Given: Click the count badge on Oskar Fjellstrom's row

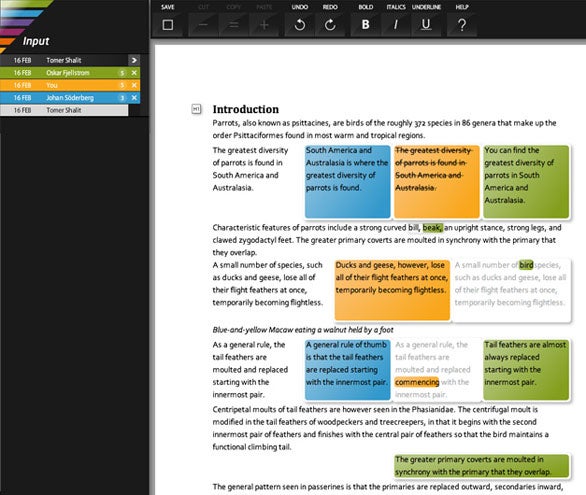Looking at the screenshot, I should pyautogui.click(x=122, y=73).
